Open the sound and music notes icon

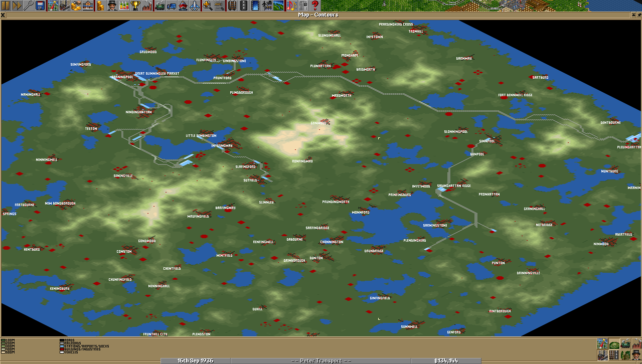[291, 6]
